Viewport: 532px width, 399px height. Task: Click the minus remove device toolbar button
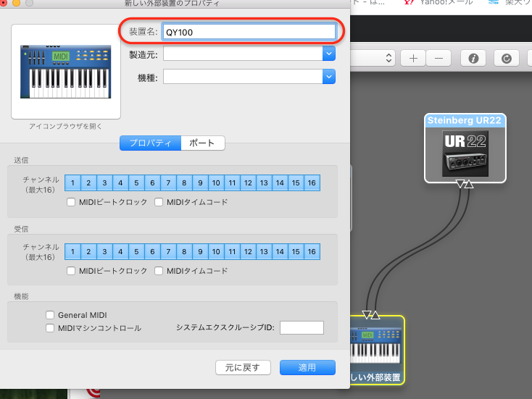439,59
